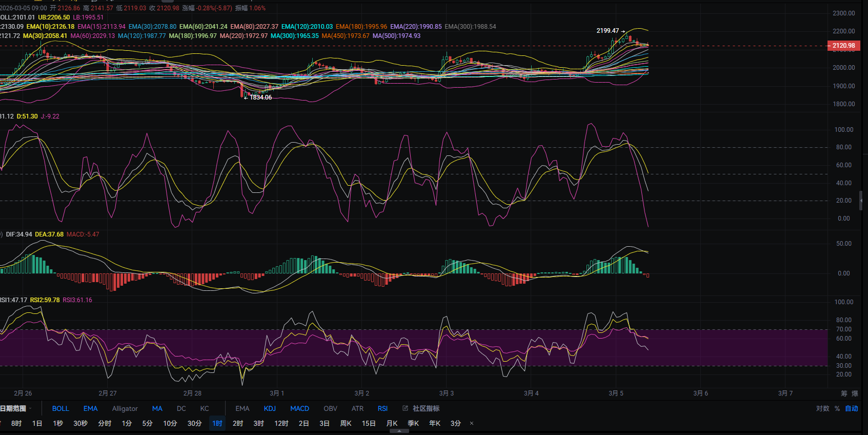868x435 pixels.
Task: Turn on the OBV indicator
Action: point(330,408)
